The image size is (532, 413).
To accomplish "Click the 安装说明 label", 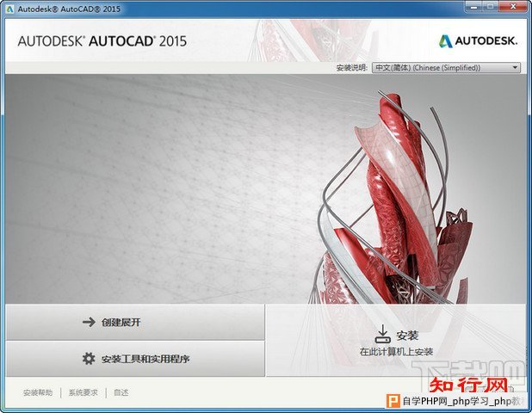I will (x=351, y=68).
